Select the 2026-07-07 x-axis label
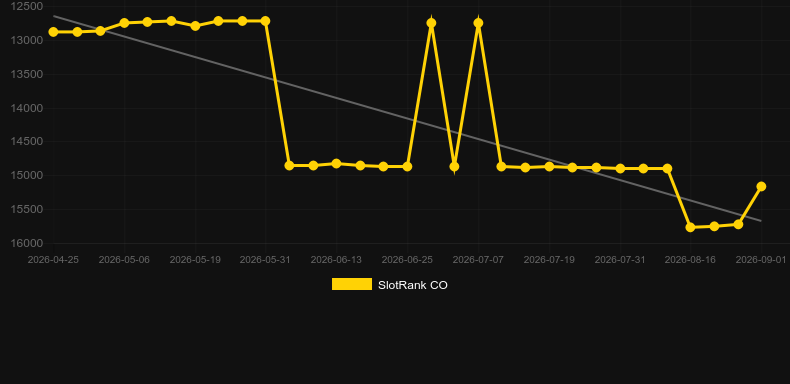The height and width of the screenshot is (384, 790). [478, 260]
